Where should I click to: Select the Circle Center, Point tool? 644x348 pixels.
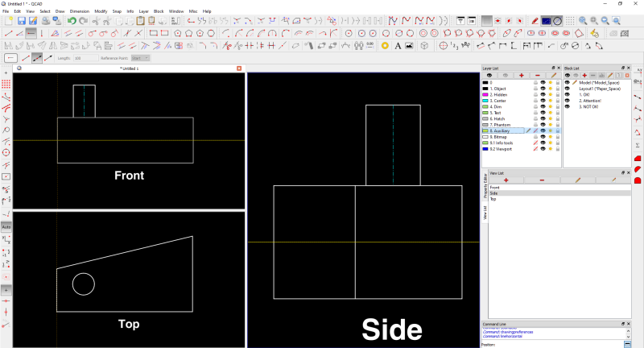coord(349,33)
